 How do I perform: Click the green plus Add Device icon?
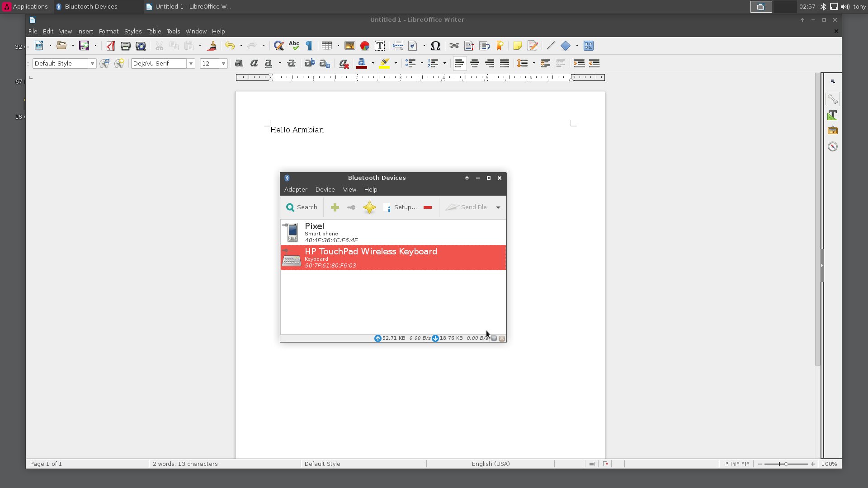(x=335, y=207)
